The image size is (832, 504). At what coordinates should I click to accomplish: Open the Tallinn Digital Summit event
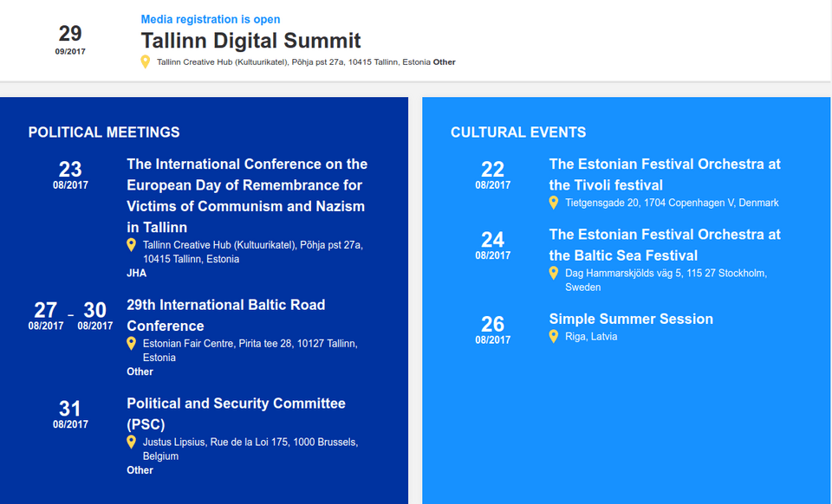click(250, 41)
